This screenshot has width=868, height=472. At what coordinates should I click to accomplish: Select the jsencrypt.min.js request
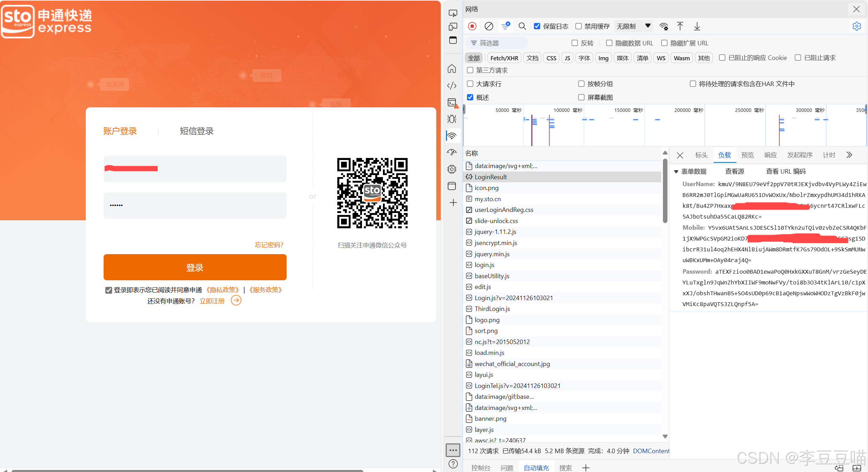pyautogui.click(x=562, y=243)
